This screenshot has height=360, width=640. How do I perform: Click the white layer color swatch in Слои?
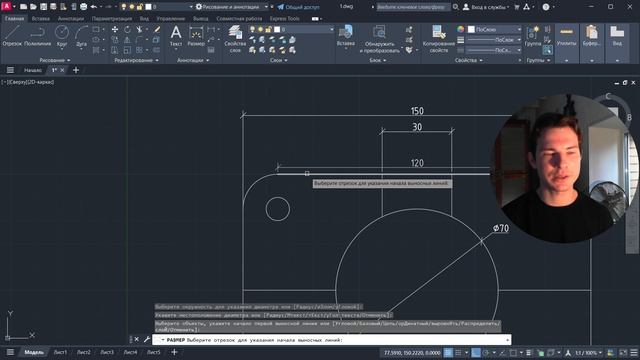coord(277,29)
